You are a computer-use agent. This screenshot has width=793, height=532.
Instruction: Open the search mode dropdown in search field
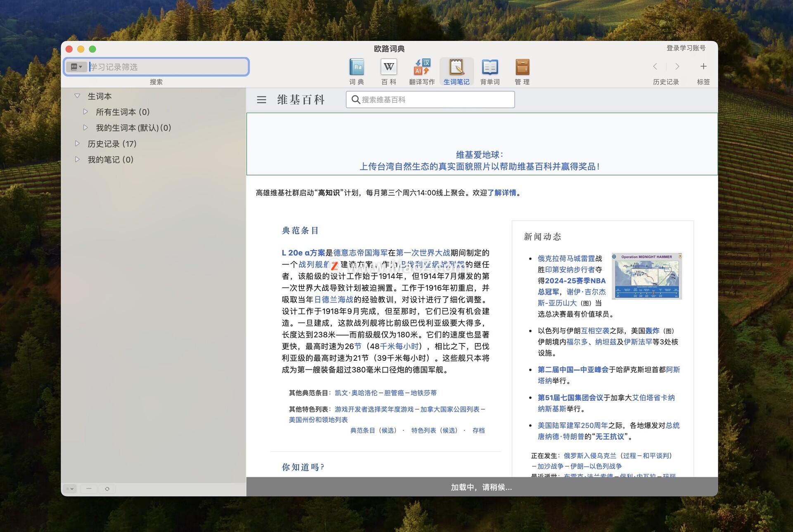(x=77, y=67)
